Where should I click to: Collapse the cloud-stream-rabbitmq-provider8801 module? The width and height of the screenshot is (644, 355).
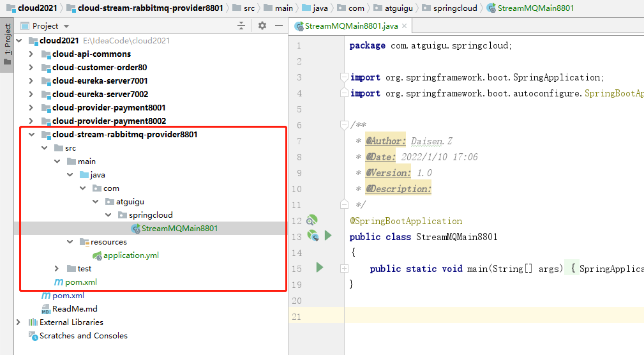tap(32, 134)
